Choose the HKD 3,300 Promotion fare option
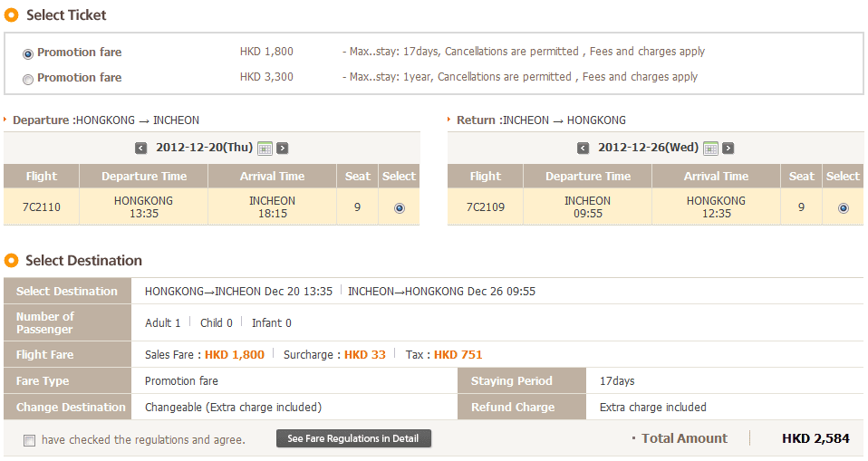The image size is (868, 461). click(28, 79)
